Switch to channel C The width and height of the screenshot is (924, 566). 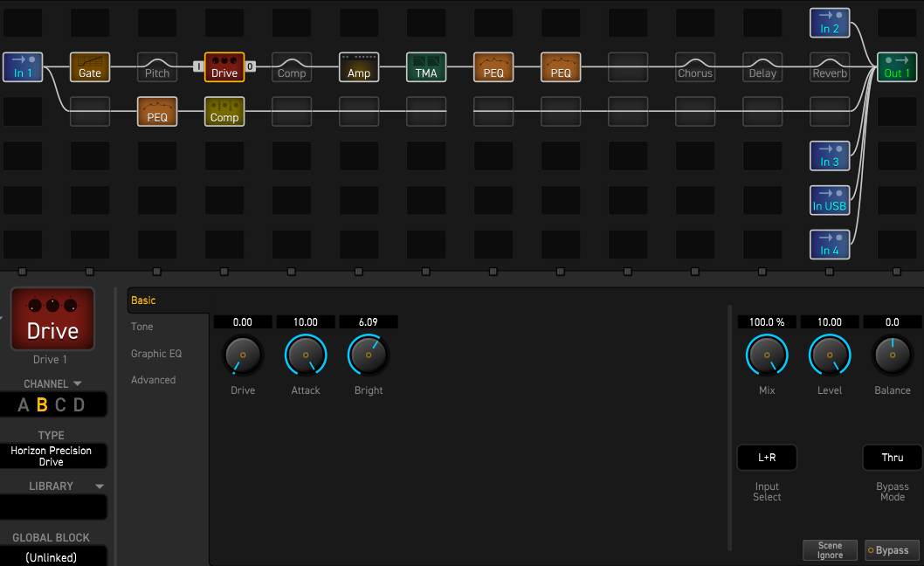(60, 405)
